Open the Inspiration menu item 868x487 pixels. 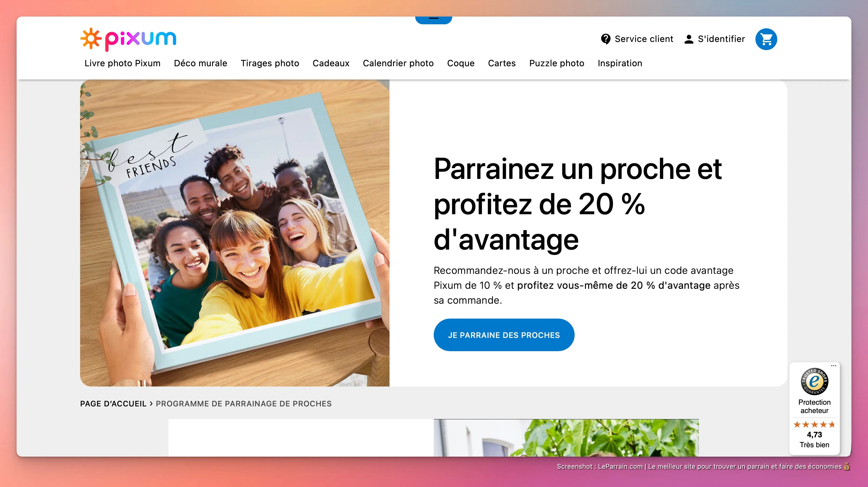[620, 63]
